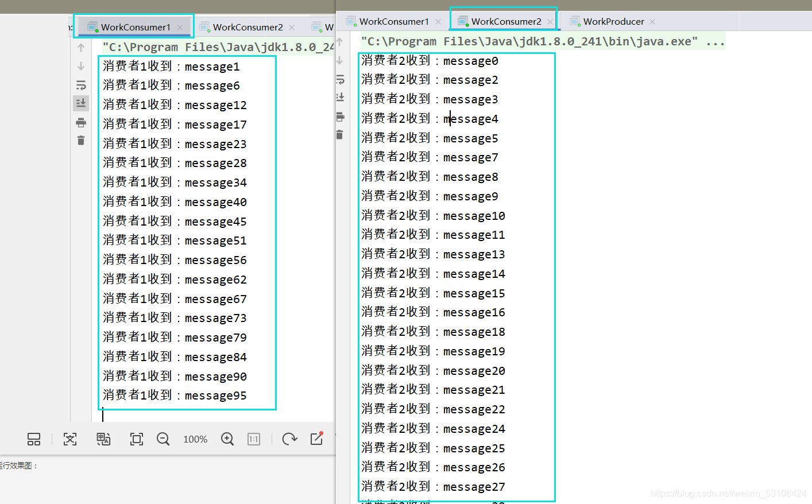This screenshot has height=504, width=812.
Task: Click the translate image icon
Action: tap(103, 439)
